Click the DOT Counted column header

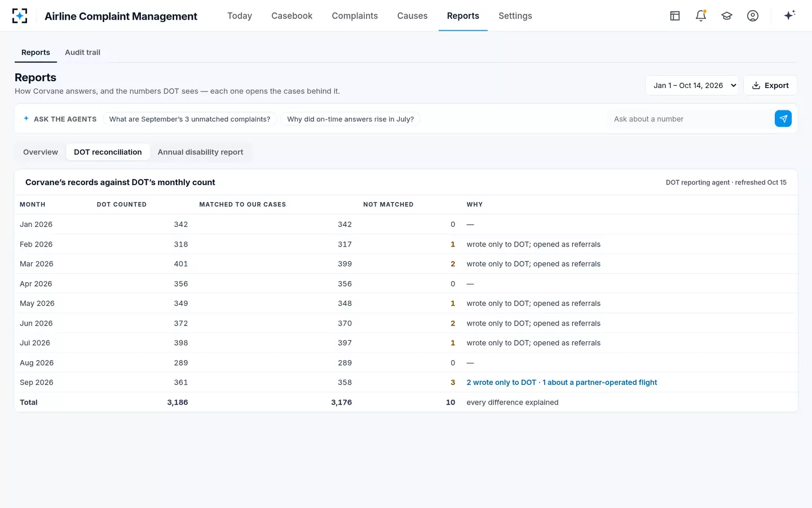pyautogui.click(x=122, y=204)
